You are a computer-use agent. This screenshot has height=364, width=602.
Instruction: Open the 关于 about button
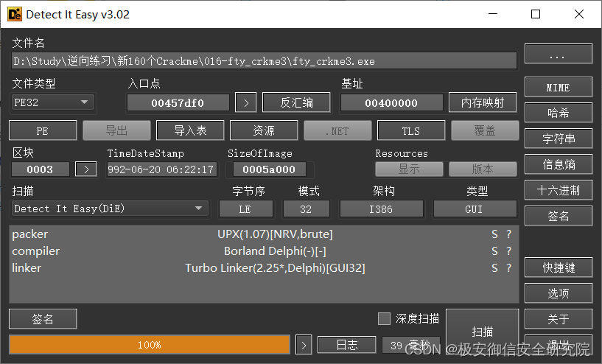(x=559, y=319)
